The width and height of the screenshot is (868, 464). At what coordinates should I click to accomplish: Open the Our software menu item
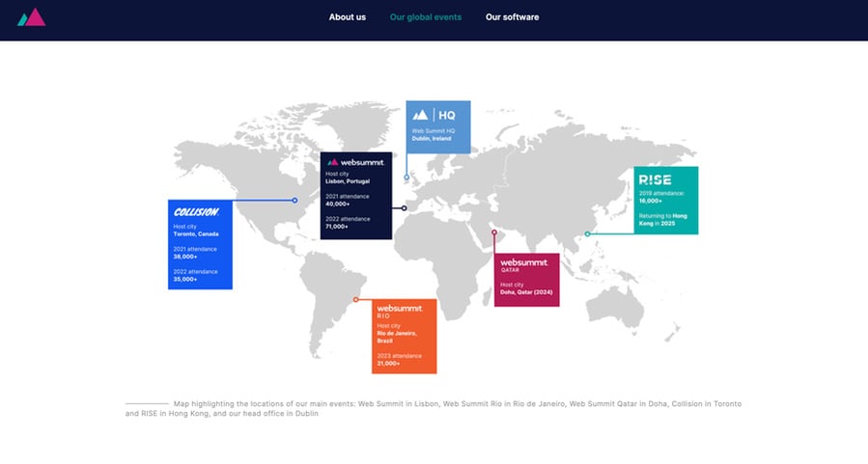512,17
